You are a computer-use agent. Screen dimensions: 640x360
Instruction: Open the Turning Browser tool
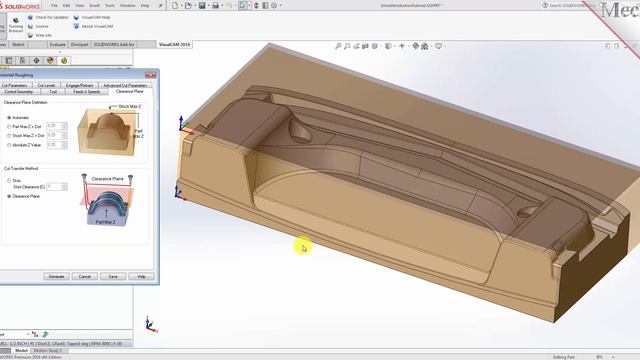(x=16, y=25)
